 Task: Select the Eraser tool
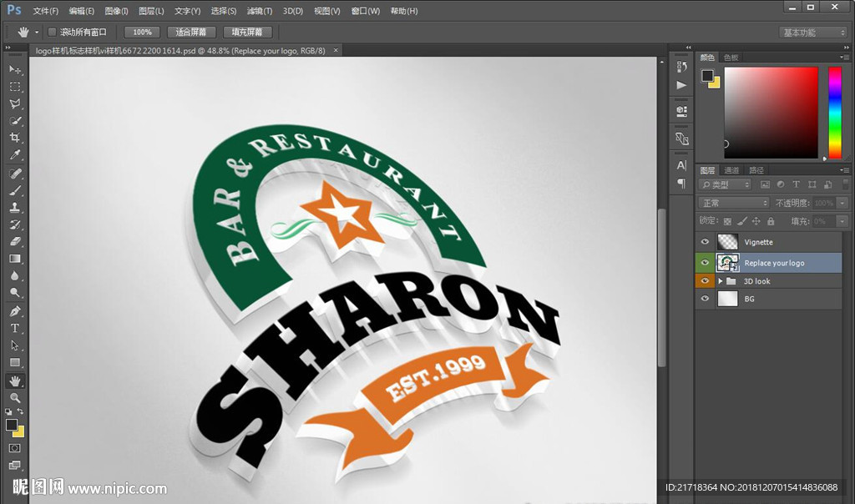tap(15, 241)
